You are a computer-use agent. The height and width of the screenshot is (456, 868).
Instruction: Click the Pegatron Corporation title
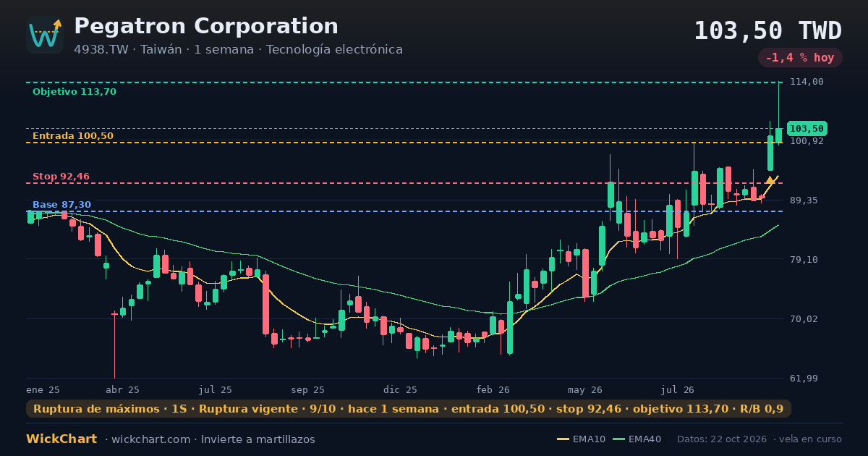pos(206,26)
